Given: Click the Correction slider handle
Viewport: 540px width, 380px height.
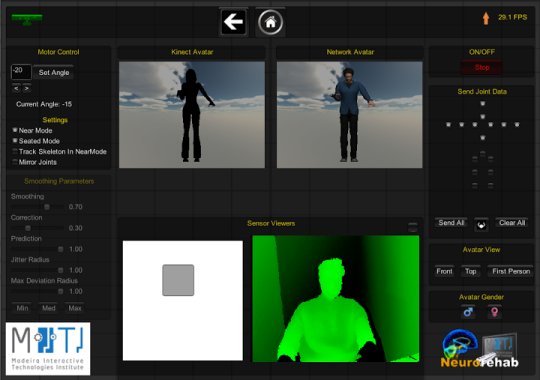Looking at the screenshot, I should pos(28,228).
